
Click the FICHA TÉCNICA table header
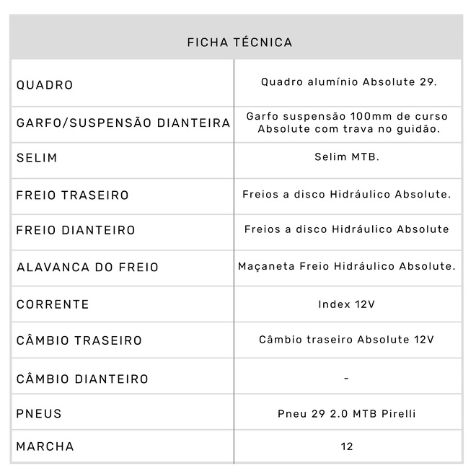pos(239,43)
